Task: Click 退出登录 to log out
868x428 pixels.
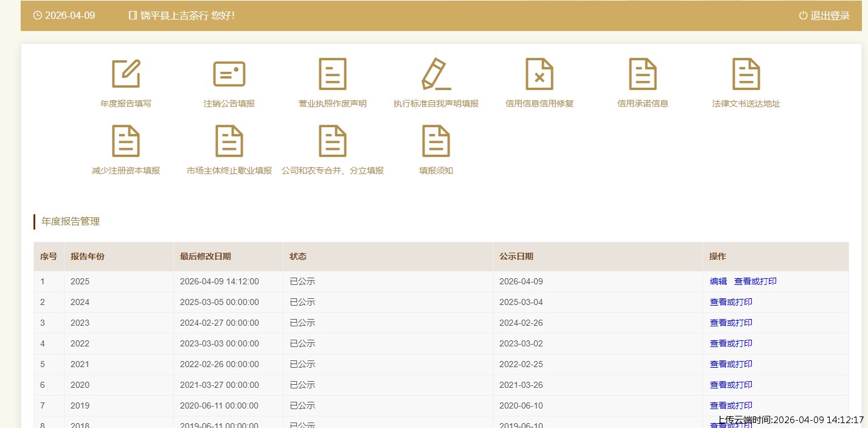Action: [x=824, y=16]
